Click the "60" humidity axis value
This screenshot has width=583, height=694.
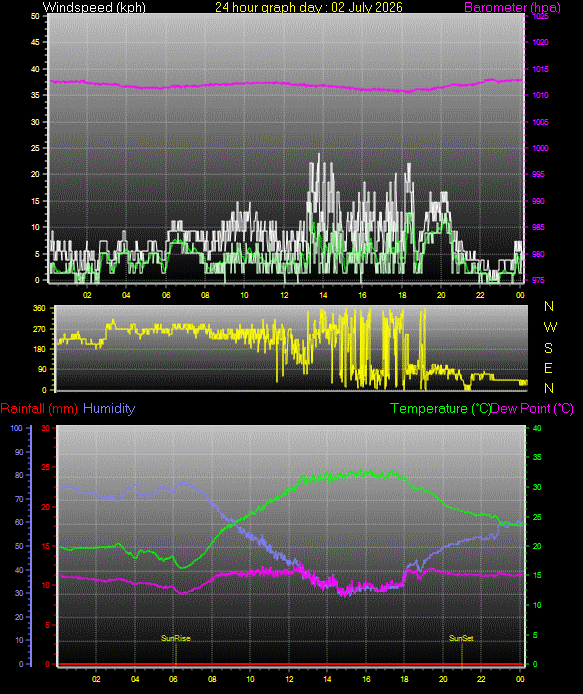pyautogui.click(x=19, y=522)
